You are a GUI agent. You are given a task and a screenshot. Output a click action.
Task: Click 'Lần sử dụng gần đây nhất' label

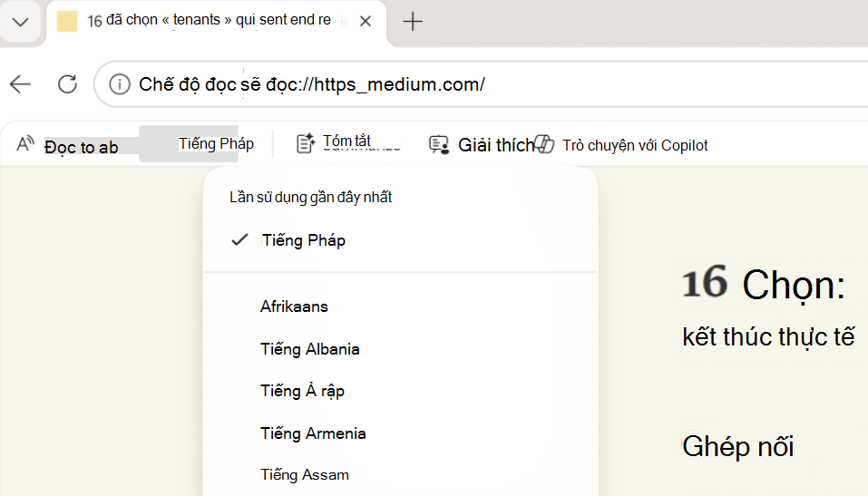[310, 197]
